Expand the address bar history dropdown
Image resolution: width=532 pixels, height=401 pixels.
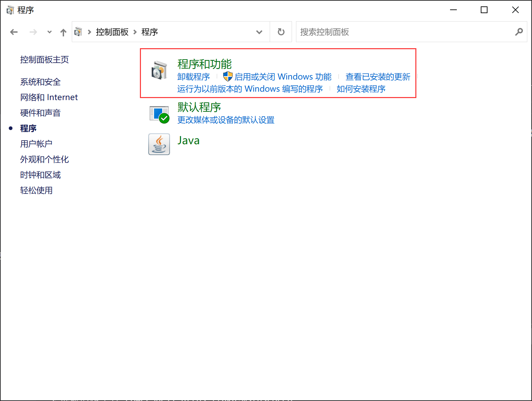259,32
